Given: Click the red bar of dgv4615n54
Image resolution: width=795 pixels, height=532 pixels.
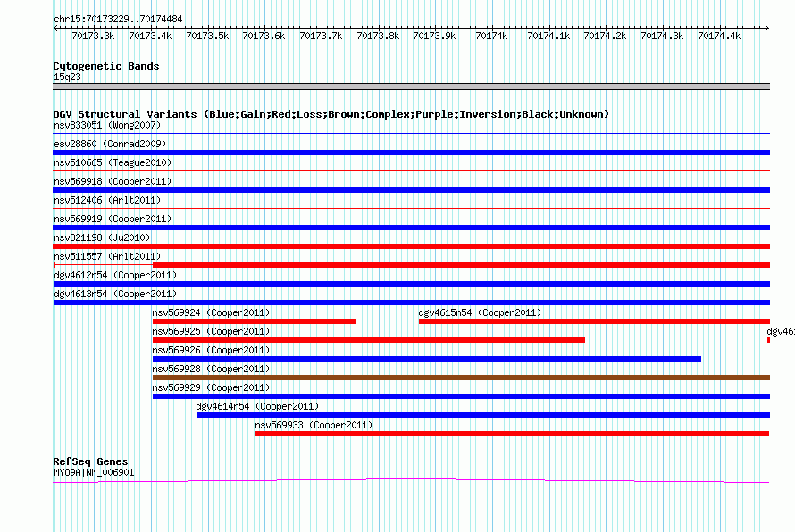Looking at the screenshot, I should [594, 321].
